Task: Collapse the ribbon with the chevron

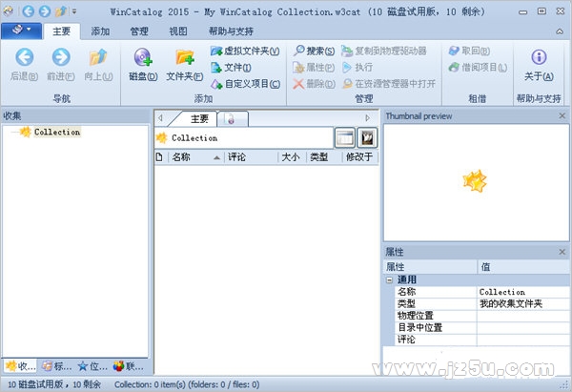Action: pos(560,31)
